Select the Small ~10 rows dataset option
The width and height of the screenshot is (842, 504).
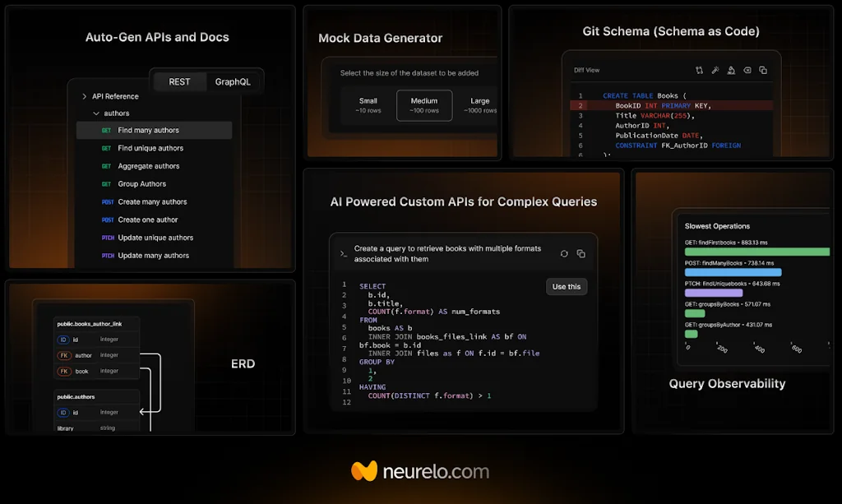click(x=367, y=105)
